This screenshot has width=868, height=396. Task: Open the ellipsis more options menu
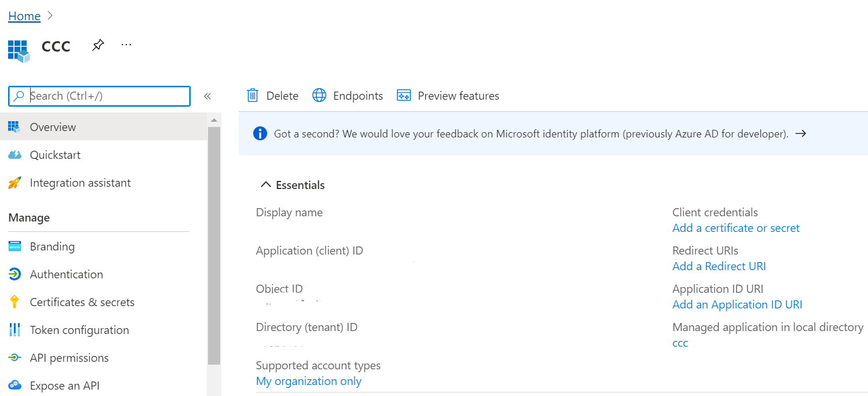126,45
